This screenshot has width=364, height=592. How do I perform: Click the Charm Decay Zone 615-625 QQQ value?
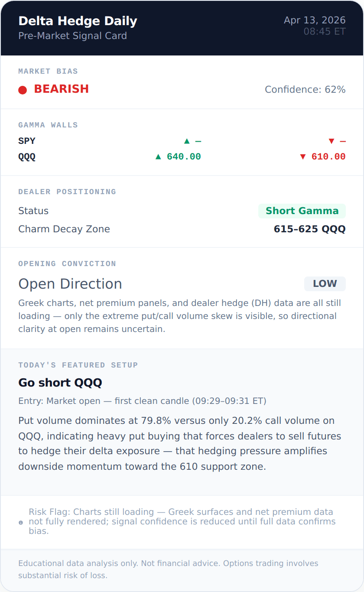309,229
